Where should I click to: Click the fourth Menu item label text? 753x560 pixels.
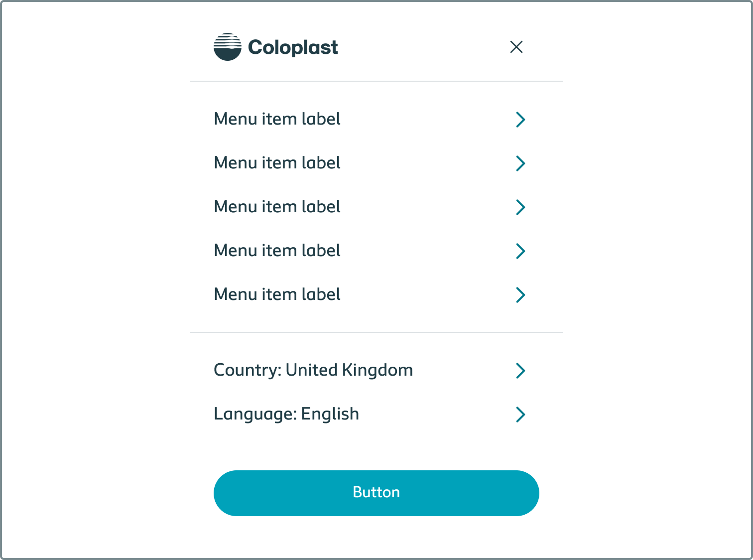coord(277,251)
